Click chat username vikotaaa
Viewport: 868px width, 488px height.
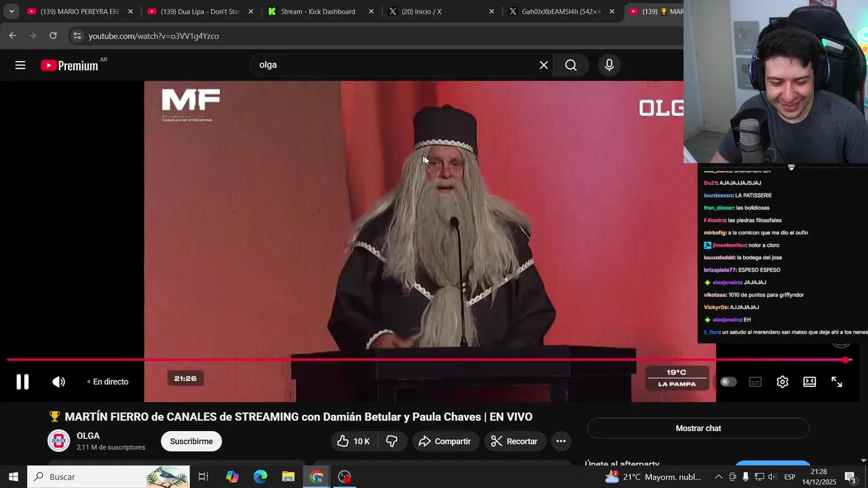715,295
